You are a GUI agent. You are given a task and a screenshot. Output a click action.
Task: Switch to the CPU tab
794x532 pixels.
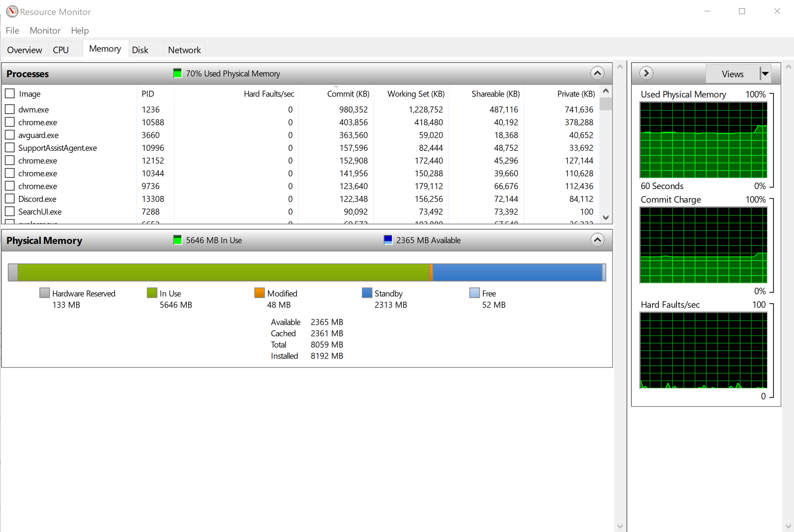pyautogui.click(x=61, y=50)
